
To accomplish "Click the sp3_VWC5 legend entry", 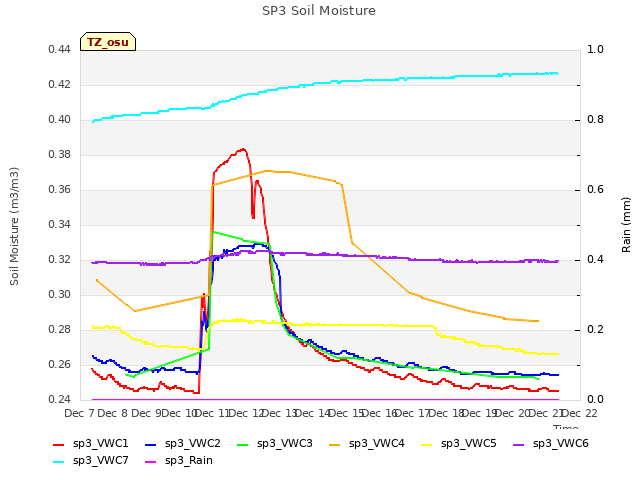I will (x=459, y=444).
